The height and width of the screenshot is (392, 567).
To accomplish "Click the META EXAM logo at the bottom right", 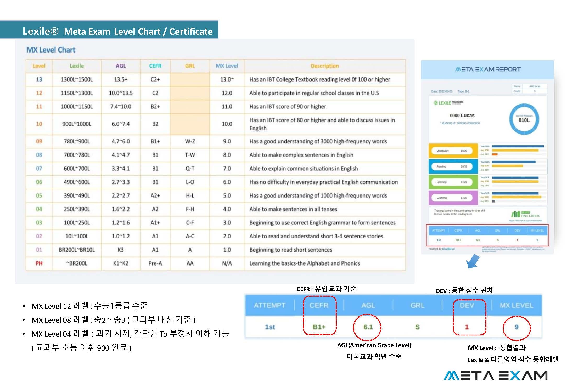I will point(495,376).
